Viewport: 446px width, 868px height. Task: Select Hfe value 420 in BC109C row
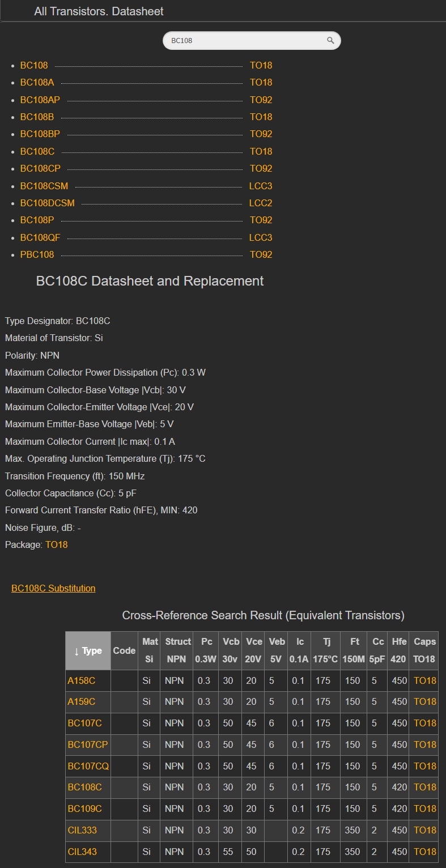coord(400,809)
